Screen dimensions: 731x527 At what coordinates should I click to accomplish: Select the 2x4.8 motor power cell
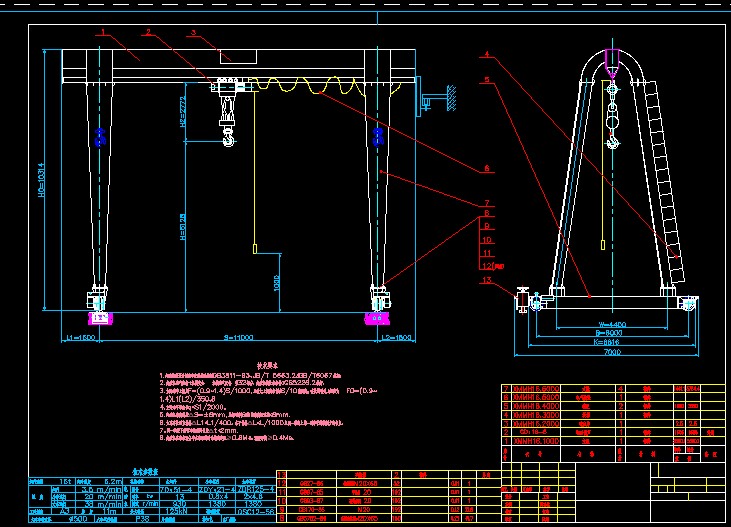pyautogui.click(x=256, y=496)
